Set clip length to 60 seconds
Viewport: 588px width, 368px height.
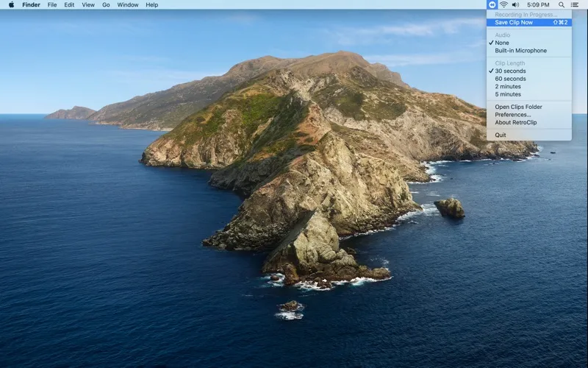[529, 79]
